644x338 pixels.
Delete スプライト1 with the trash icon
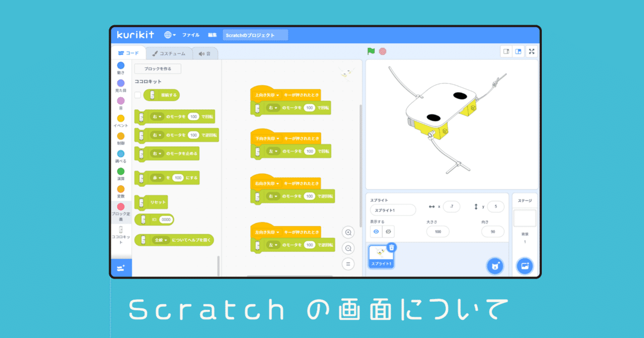pos(392,247)
